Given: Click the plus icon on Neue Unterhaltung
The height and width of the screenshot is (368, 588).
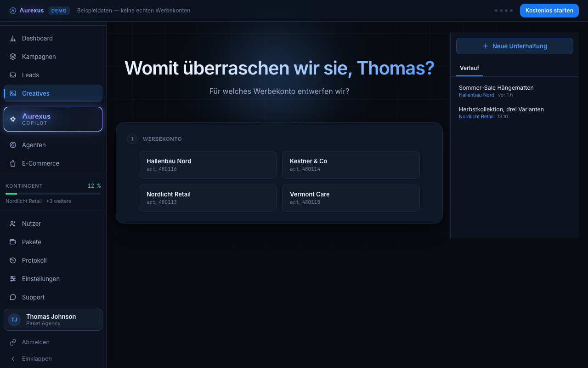Looking at the screenshot, I should pyautogui.click(x=486, y=46).
